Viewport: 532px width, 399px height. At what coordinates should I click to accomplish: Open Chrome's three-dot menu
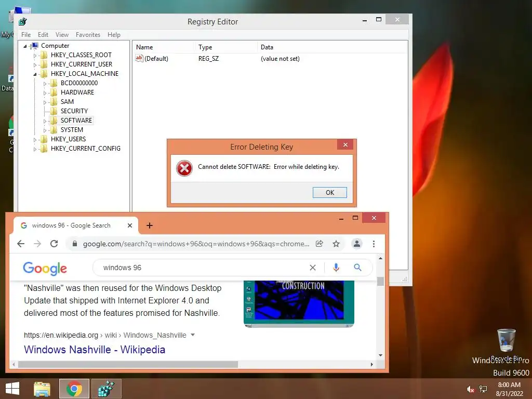(374, 244)
